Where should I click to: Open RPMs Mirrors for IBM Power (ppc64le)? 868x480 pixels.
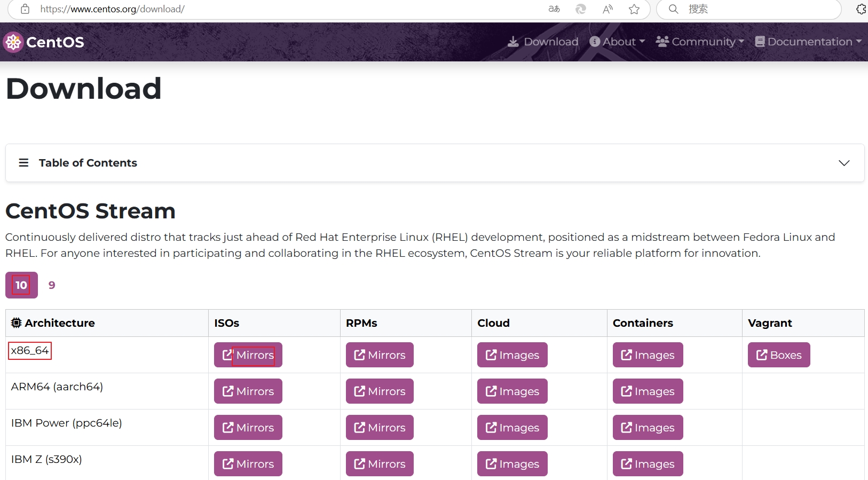click(x=380, y=428)
